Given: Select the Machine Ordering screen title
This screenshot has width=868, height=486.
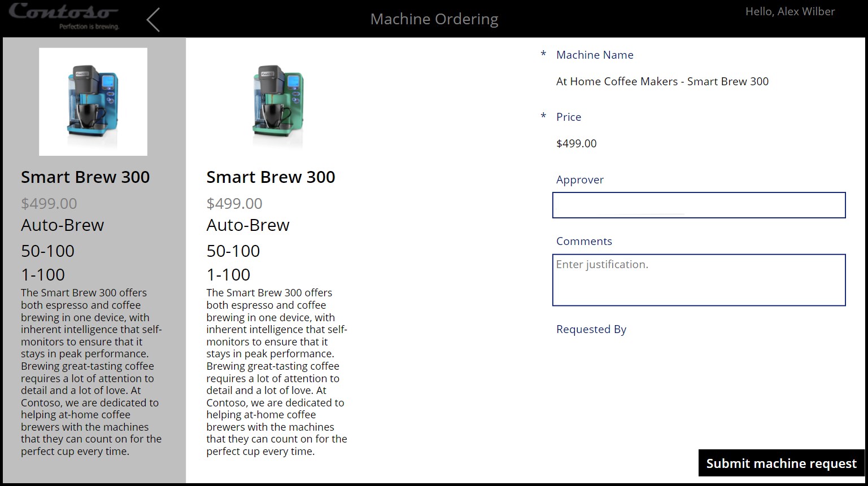Looking at the screenshot, I should point(434,19).
